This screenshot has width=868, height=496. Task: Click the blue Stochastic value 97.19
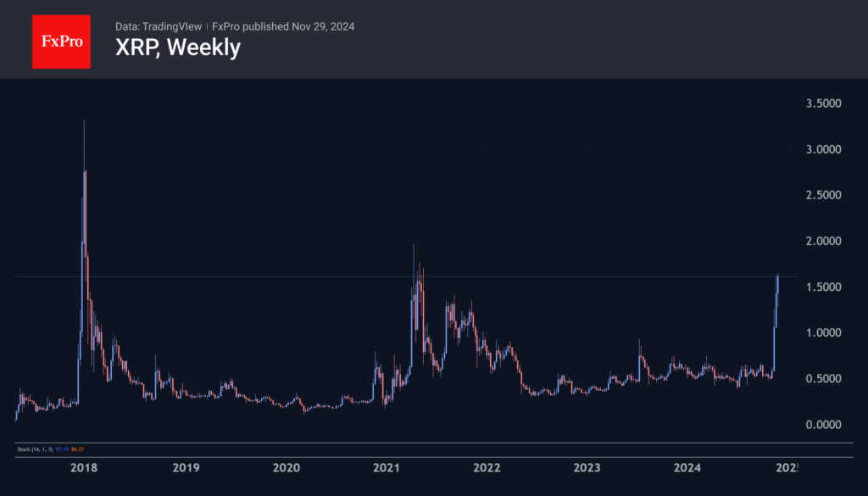(x=62, y=449)
